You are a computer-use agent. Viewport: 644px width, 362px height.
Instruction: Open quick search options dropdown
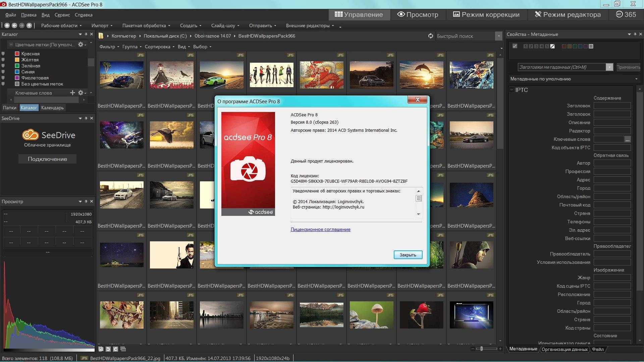[x=499, y=36]
